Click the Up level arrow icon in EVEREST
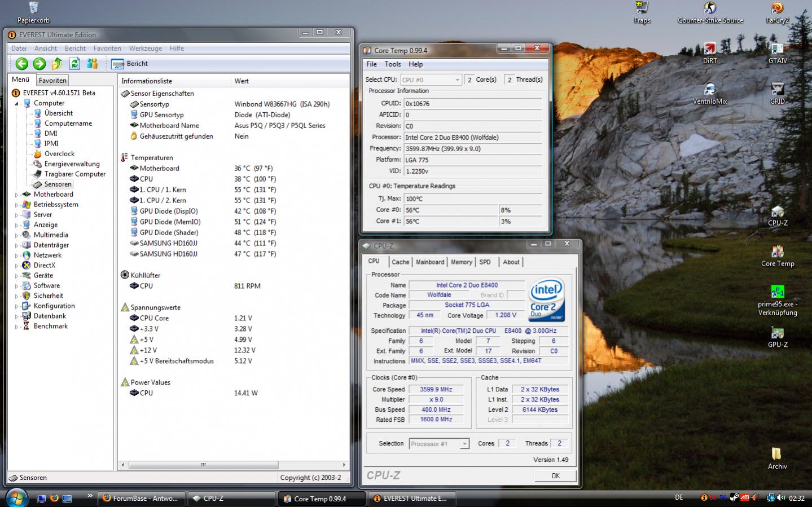Viewport: 812px width, 507px height. click(x=57, y=64)
